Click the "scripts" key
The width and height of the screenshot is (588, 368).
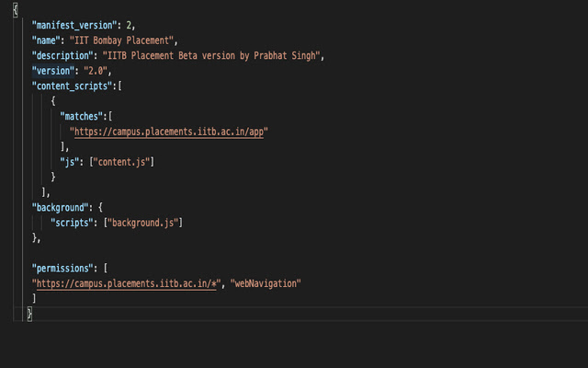click(75, 223)
